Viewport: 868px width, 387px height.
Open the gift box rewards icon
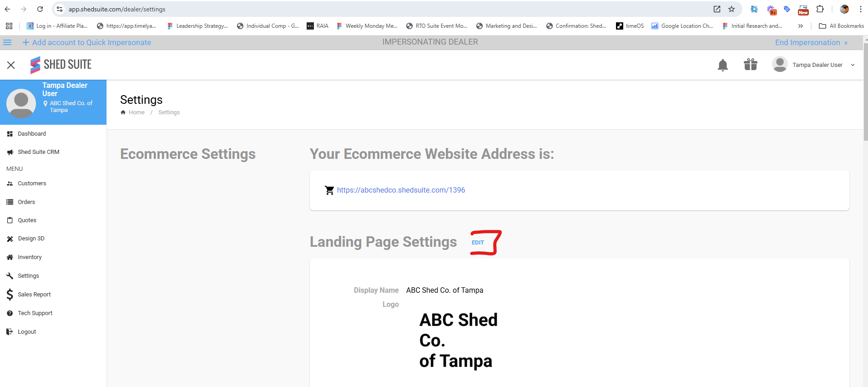(751, 65)
